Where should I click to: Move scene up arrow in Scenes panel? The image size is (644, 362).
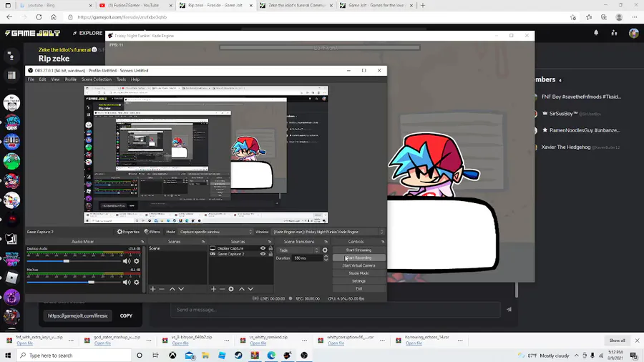(x=172, y=289)
